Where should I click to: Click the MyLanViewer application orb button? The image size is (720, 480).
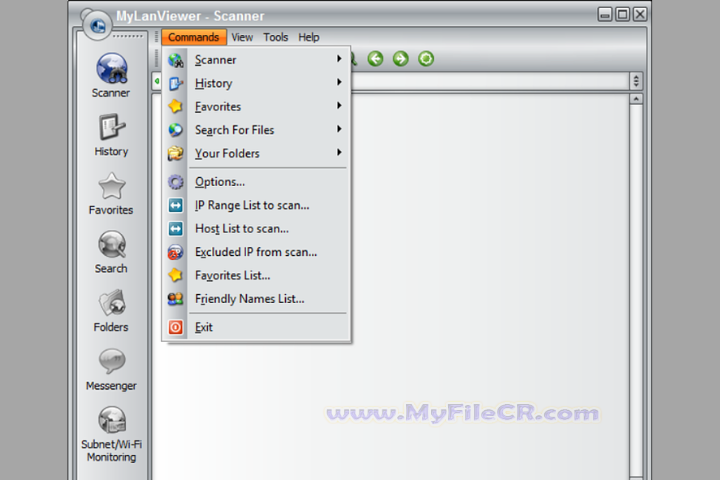97,26
